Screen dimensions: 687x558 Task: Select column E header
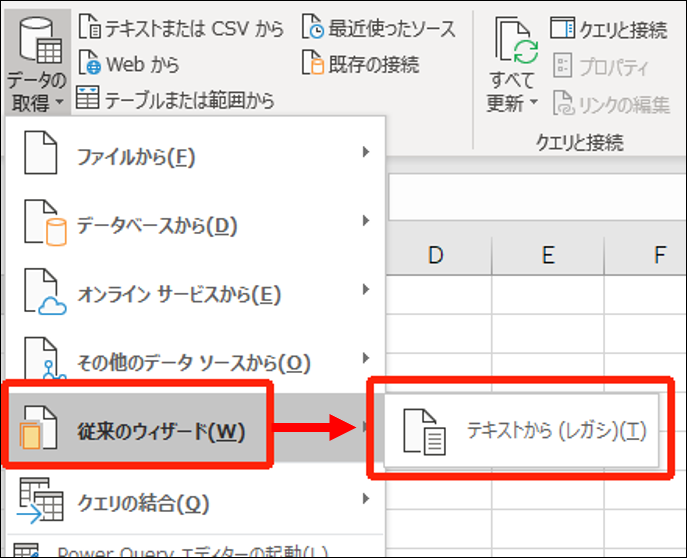click(548, 256)
